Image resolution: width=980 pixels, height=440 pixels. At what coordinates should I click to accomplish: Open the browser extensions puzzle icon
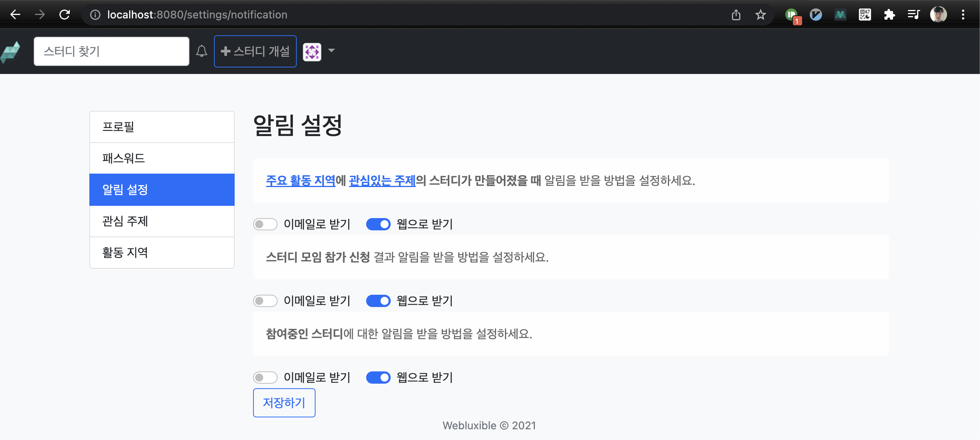(889, 15)
